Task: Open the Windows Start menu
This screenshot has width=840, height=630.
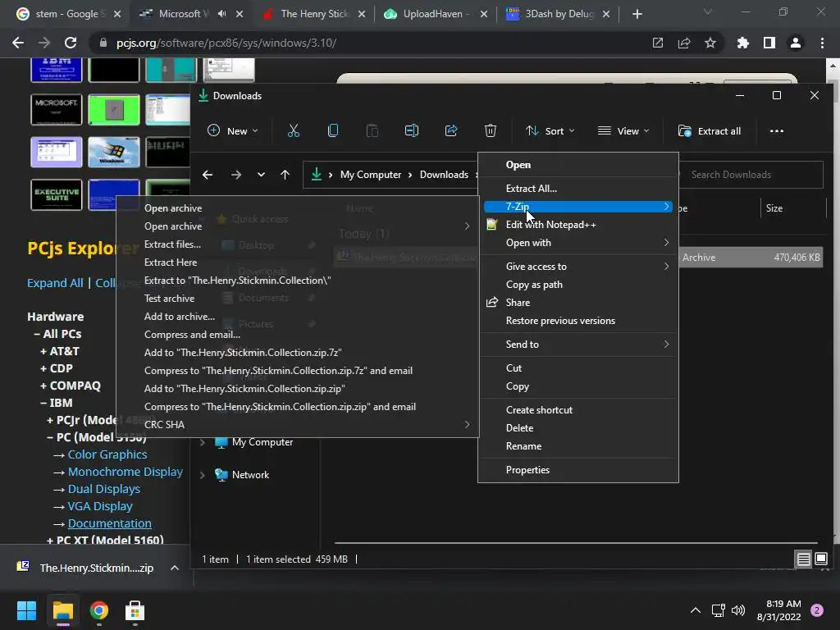Action: coord(26,610)
